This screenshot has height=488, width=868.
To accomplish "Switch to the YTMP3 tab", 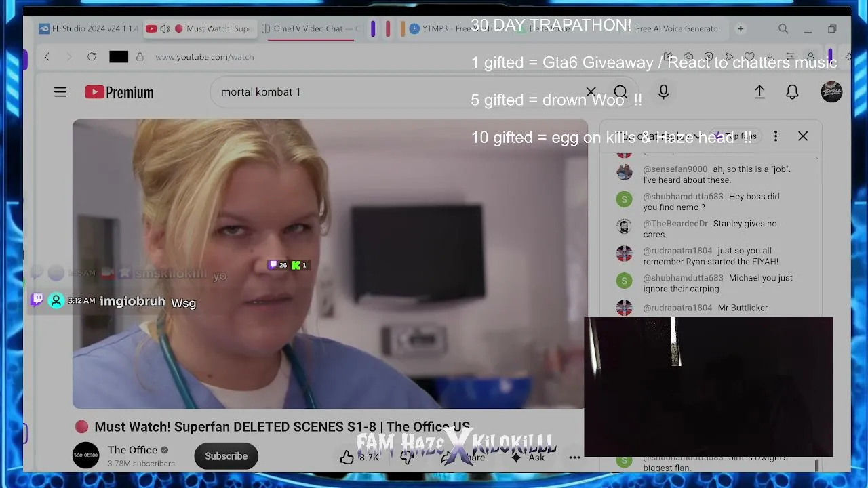I will coord(456,29).
